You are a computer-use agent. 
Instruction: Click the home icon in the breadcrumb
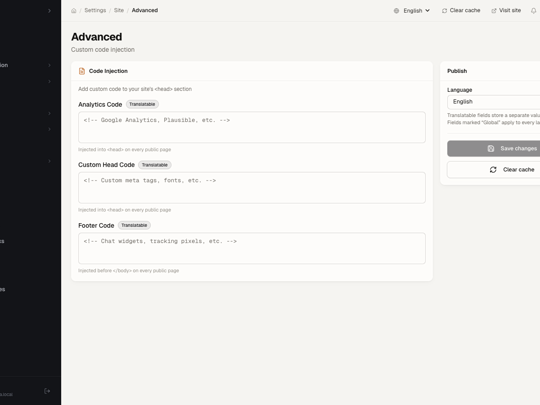pos(74,11)
